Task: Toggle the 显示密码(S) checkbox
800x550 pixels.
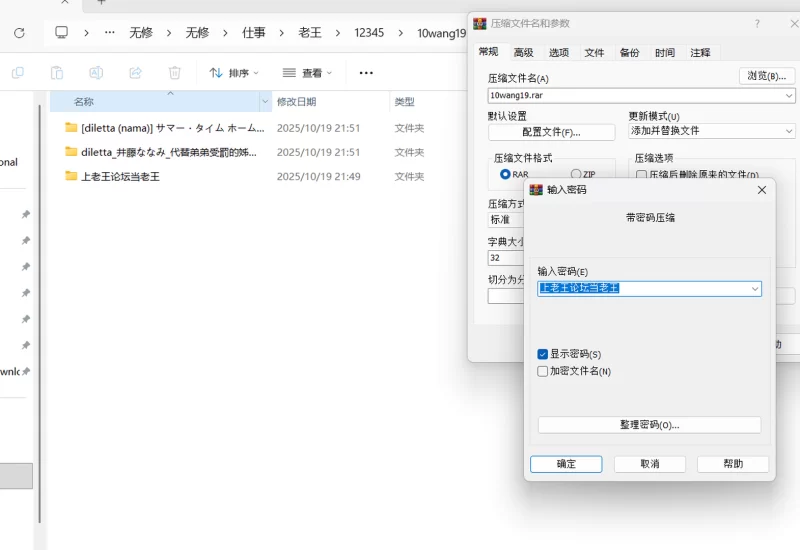Action: [542, 354]
